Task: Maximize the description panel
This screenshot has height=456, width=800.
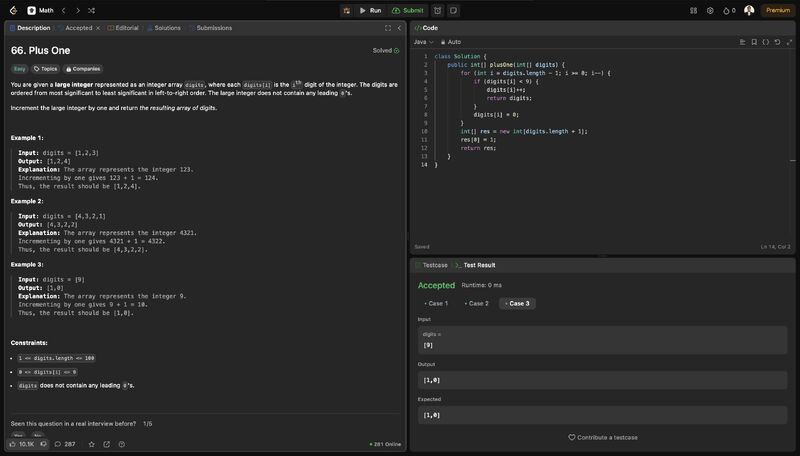Action: (388, 28)
